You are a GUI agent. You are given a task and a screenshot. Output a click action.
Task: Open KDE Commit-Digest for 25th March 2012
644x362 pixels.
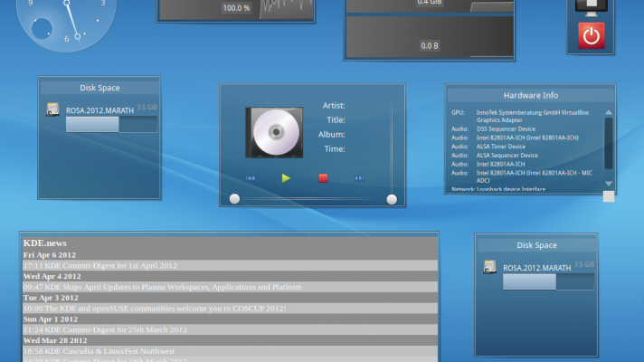point(105,329)
